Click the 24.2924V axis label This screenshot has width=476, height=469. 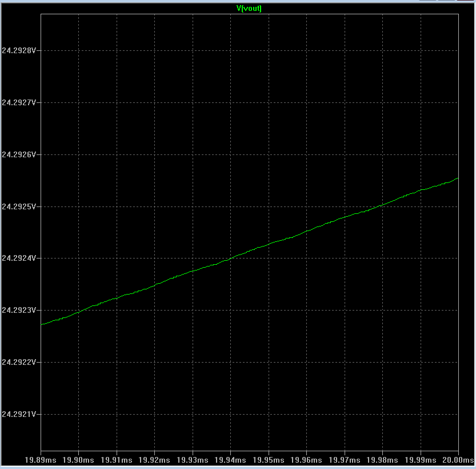[19, 258]
